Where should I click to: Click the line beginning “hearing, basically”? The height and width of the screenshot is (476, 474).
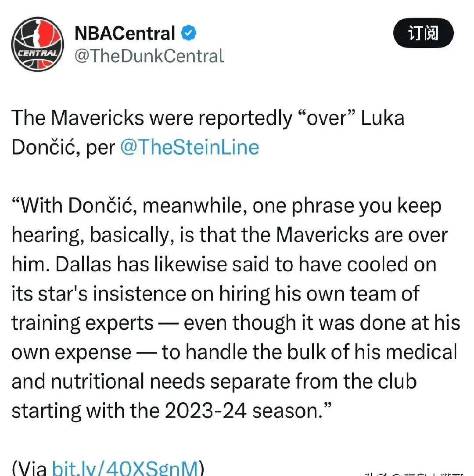point(230,235)
